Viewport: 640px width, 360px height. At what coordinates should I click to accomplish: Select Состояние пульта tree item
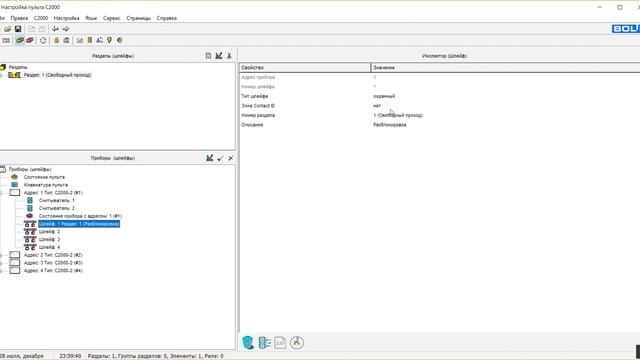(x=44, y=177)
